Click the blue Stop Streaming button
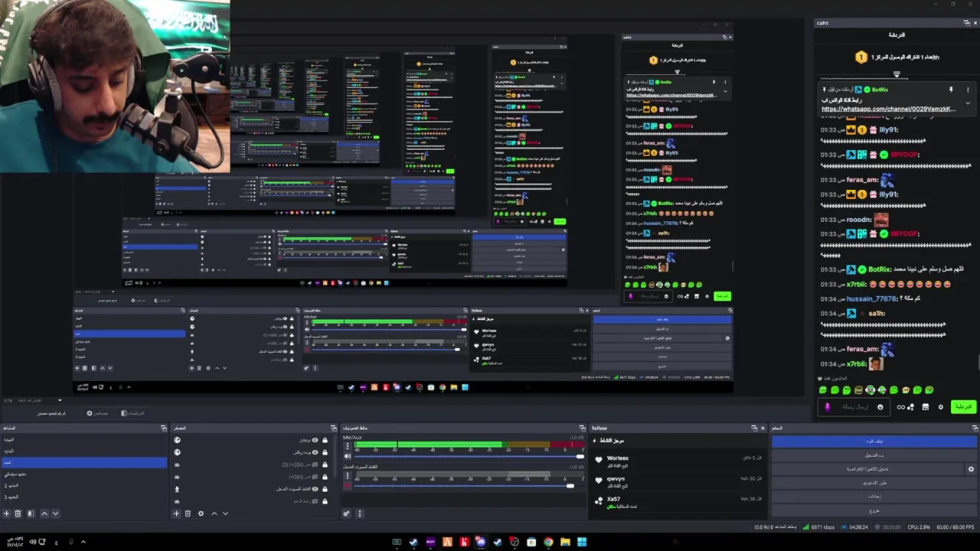Viewport: 980px width, 551px height. click(874, 442)
